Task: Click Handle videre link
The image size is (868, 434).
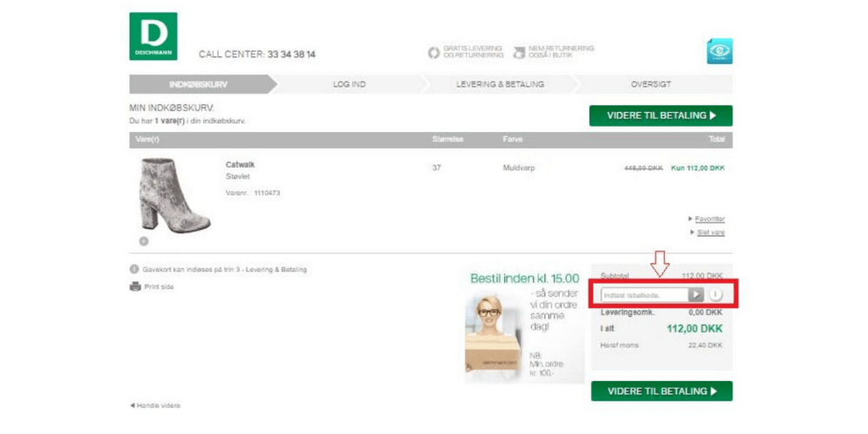Action: (x=156, y=405)
